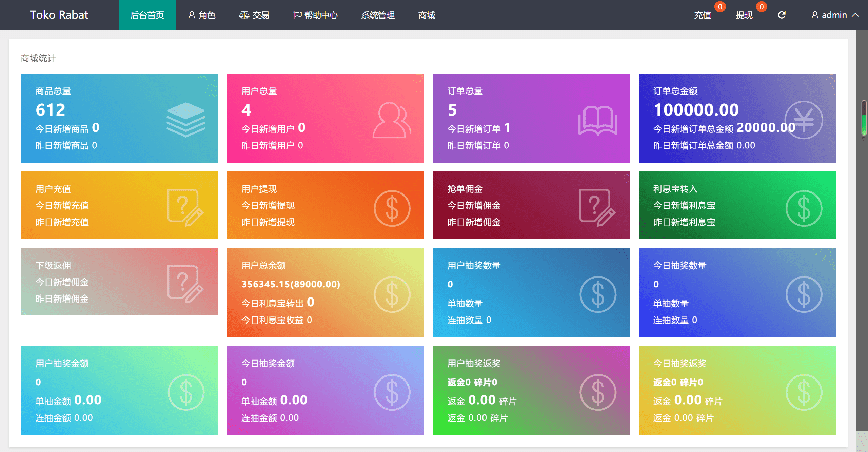Screen dimensions: 868x452
Task: Click the question-edit icon on 用户充值 card
Action: click(x=185, y=207)
